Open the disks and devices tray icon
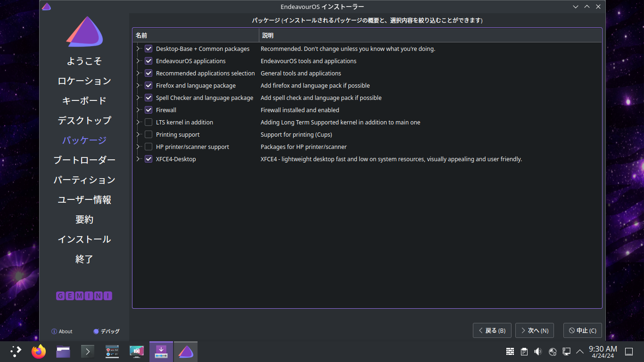644x362 pixels. click(x=553, y=352)
